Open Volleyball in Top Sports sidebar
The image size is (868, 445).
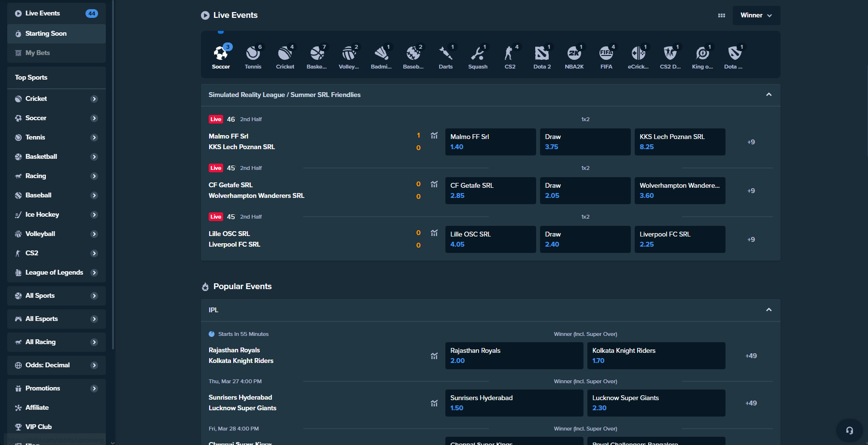click(x=57, y=234)
